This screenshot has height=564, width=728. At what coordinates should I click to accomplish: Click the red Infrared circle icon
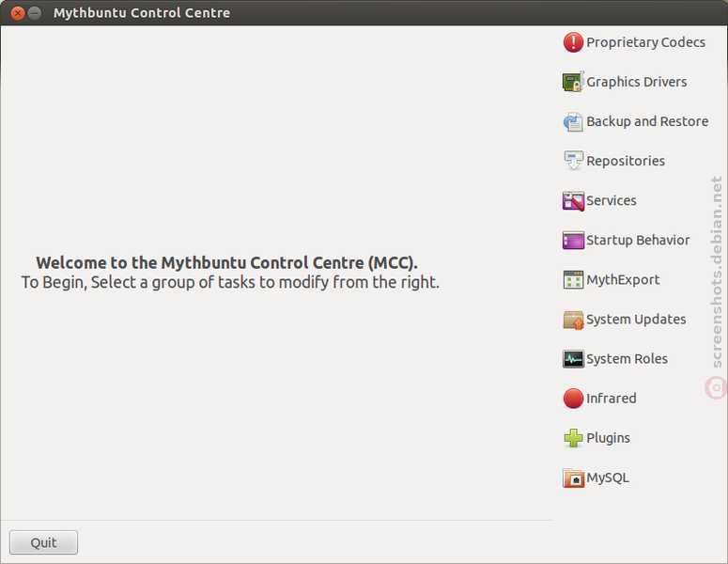click(573, 399)
